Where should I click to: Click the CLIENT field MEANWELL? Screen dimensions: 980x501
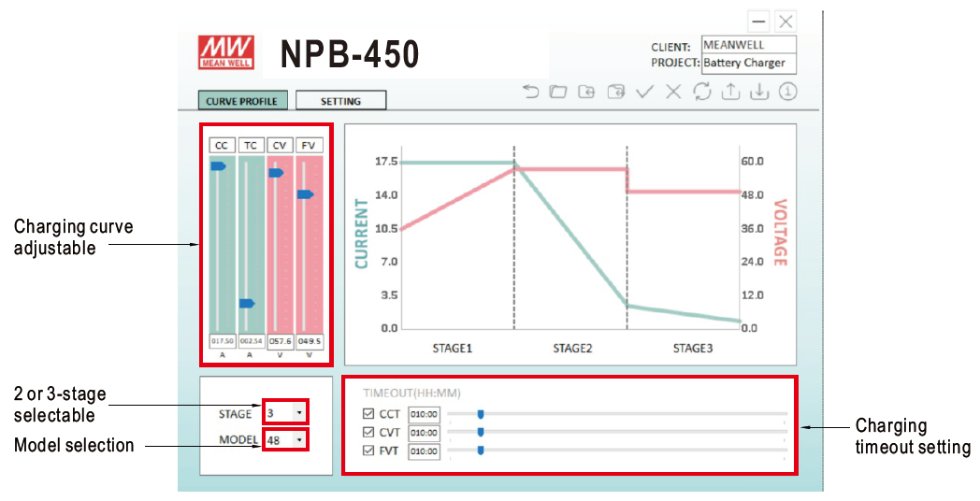(749, 45)
